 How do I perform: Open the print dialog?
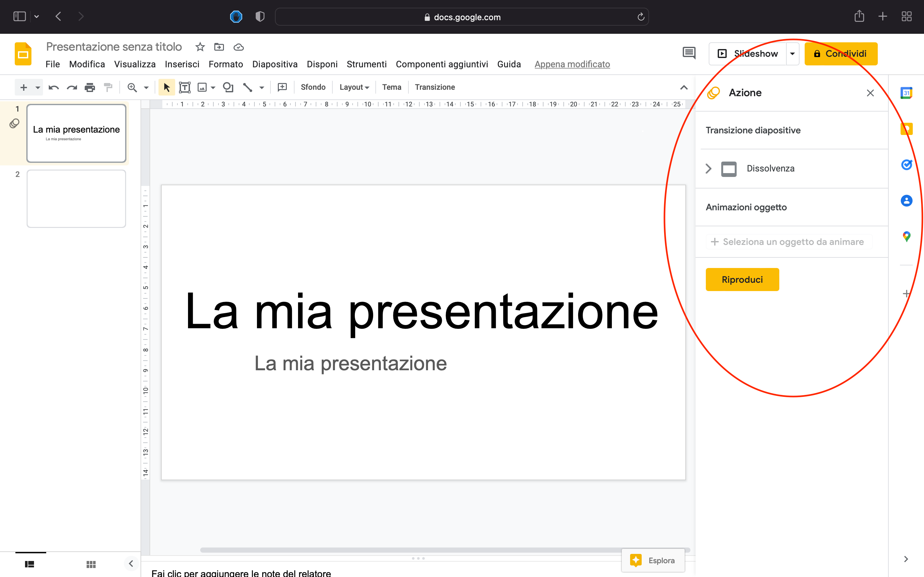tap(90, 87)
